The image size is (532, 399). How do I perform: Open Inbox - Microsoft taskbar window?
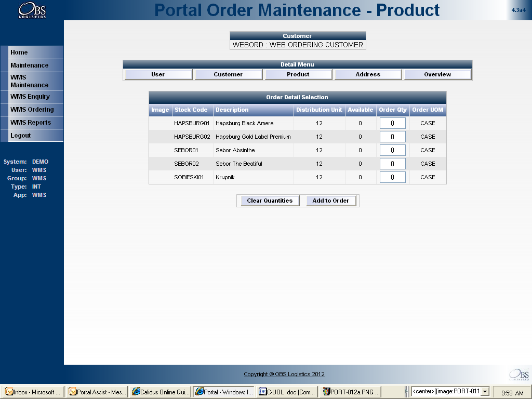pos(33,392)
